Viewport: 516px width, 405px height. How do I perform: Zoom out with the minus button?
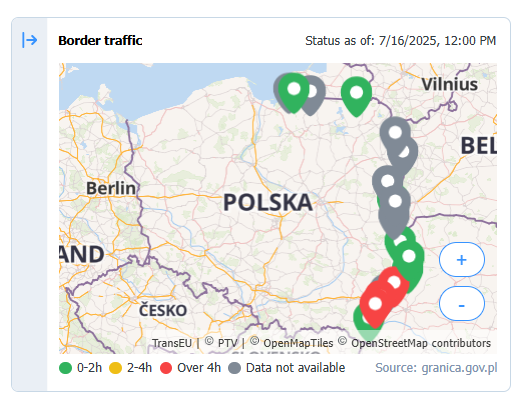pyautogui.click(x=461, y=303)
